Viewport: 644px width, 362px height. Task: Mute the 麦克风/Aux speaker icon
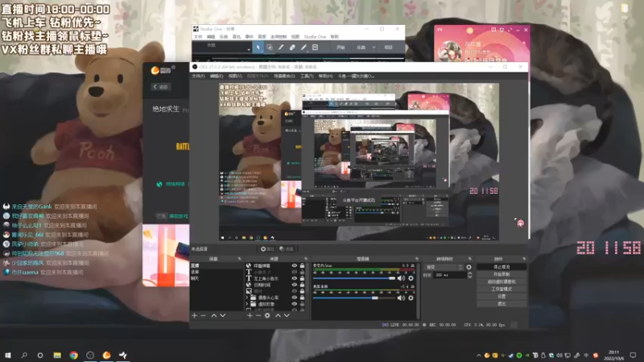click(x=401, y=278)
